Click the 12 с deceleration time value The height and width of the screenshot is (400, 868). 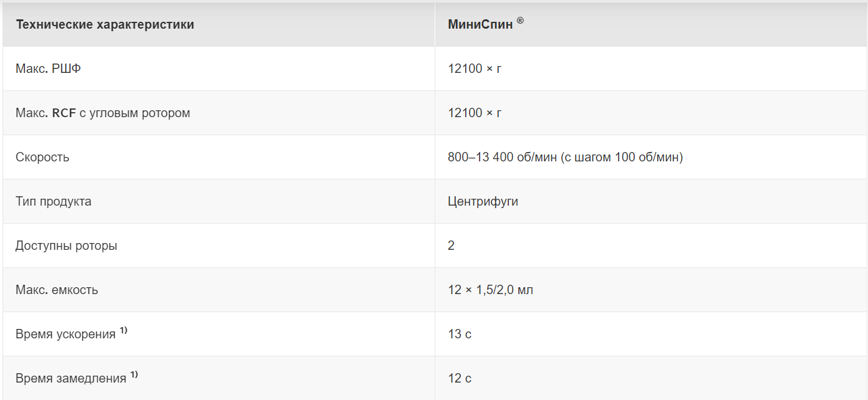[x=460, y=378]
